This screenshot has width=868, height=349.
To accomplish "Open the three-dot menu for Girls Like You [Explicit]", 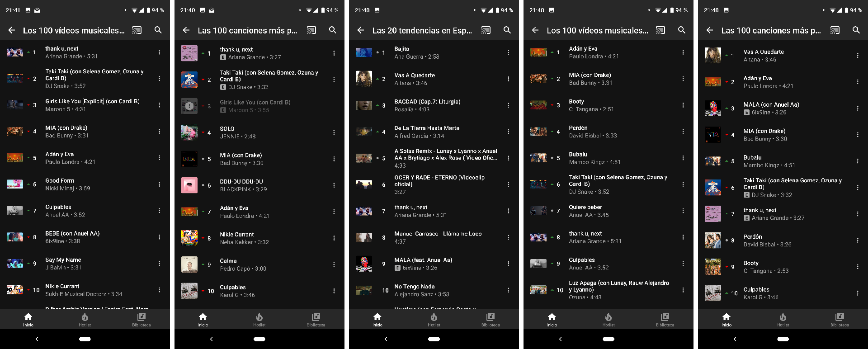I will (x=159, y=105).
